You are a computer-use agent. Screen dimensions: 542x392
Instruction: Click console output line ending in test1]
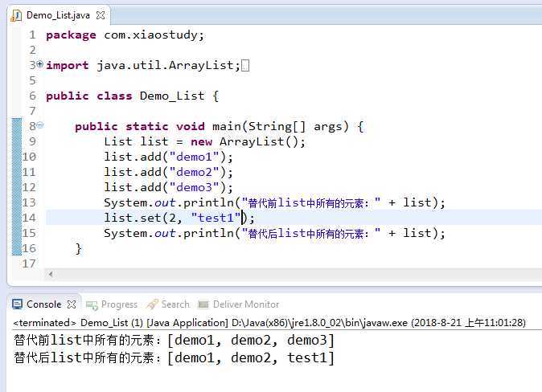pyautogui.click(x=175, y=357)
